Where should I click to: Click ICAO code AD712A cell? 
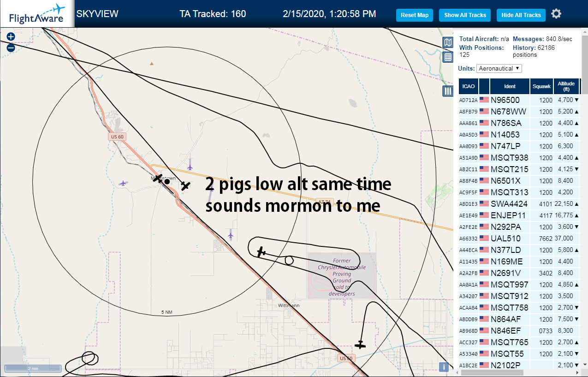[x=468, y=100]
